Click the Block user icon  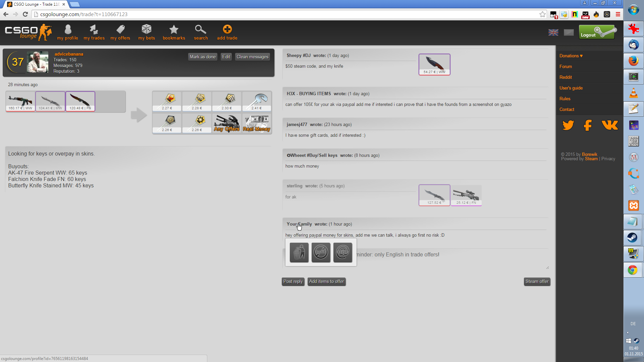(x=321, y=252)
